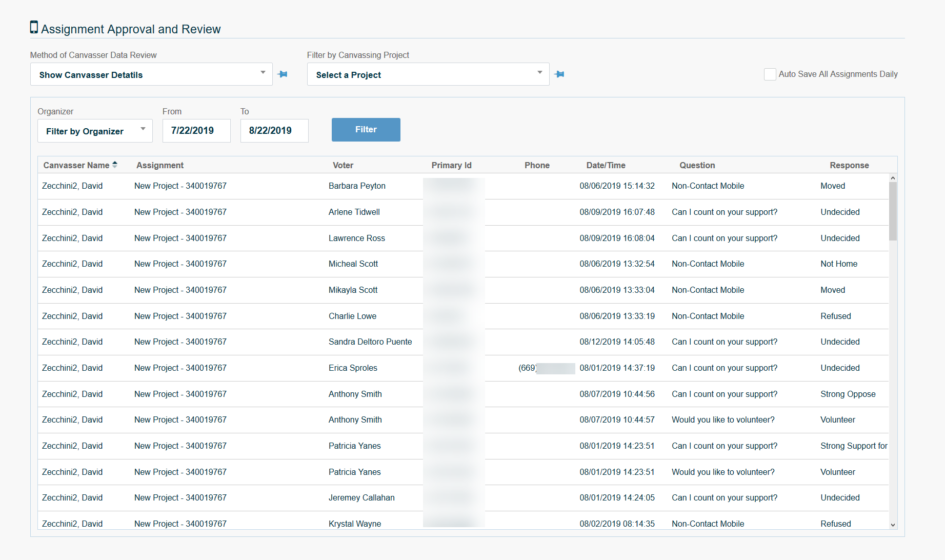This screenshot has height=560, width=945.
Task: Click timestamp 08/07/2019 10:44:56
Action: (x=617, y=394)
